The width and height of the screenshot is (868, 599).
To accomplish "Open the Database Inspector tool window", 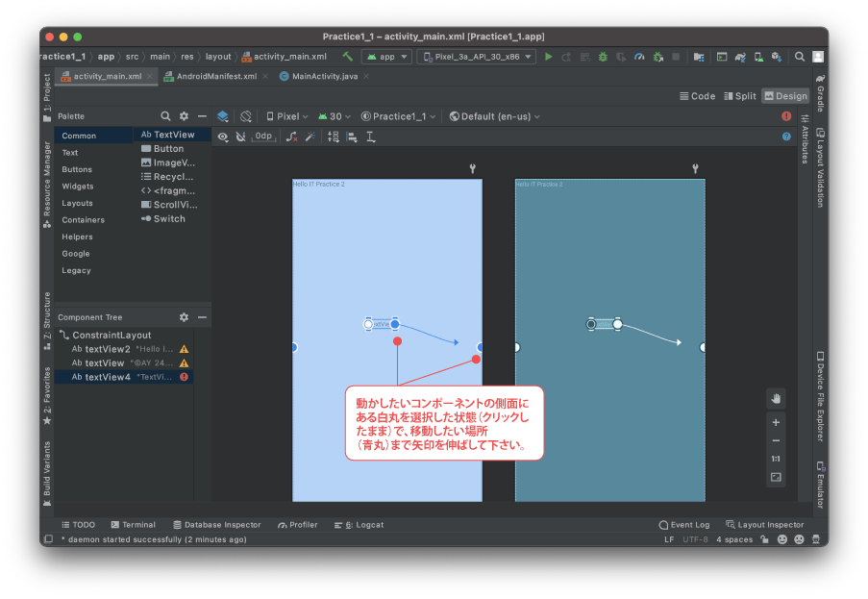I will pyautogui.click(x=217, y=525).
